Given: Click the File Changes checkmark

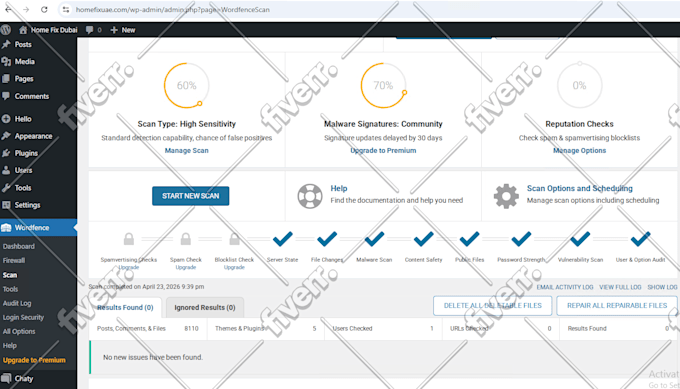Looking at the screenshot, I should pos(327,239).
